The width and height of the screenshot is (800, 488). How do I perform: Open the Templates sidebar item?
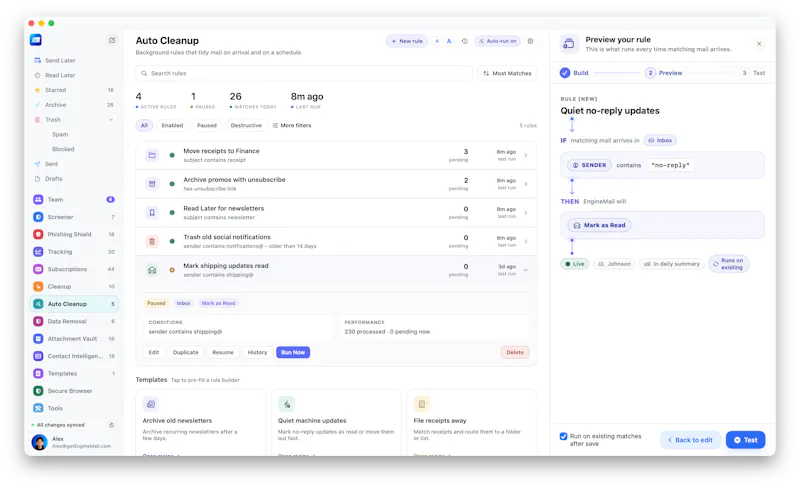pos(62,373)
